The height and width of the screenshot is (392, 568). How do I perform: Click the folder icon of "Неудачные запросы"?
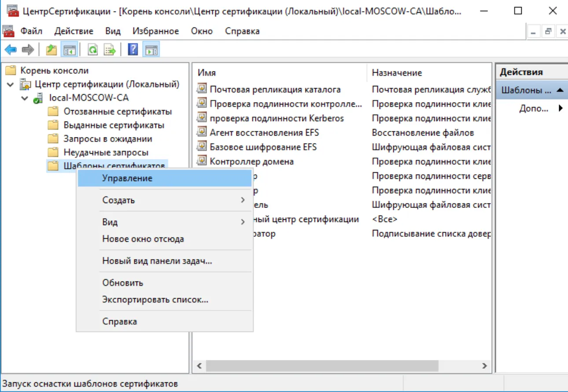(53, 152)
